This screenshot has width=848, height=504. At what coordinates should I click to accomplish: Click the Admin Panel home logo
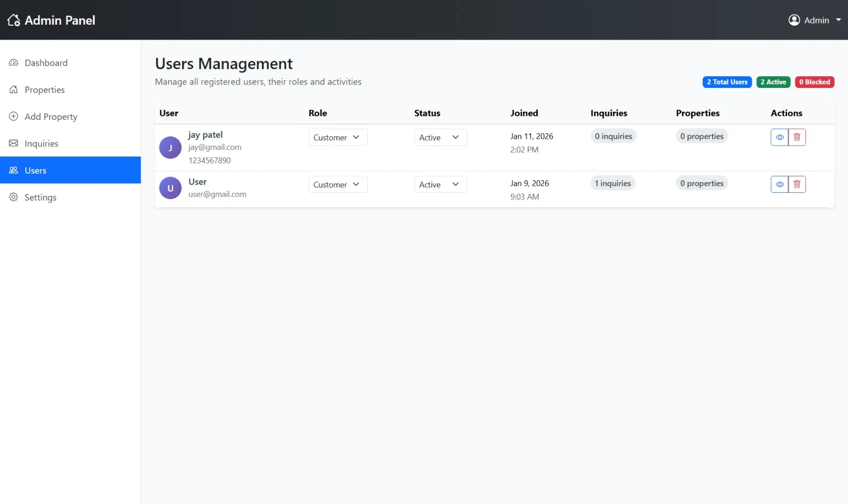13,20
